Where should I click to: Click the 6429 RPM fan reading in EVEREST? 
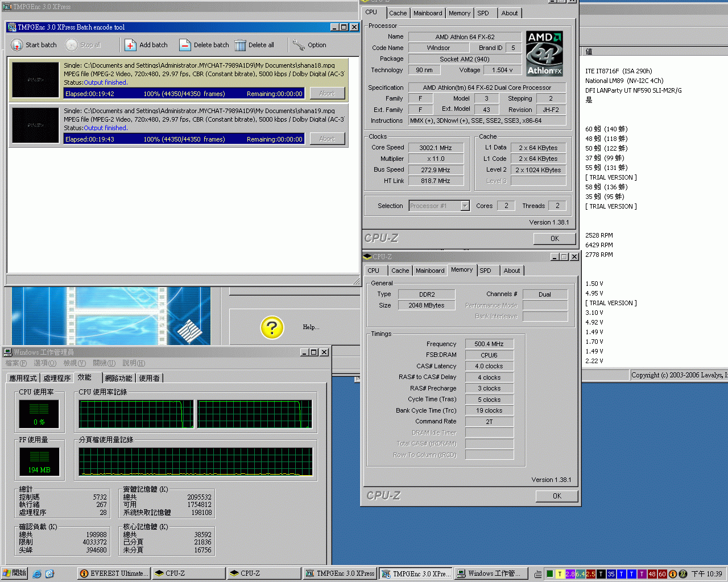point(599,245)
